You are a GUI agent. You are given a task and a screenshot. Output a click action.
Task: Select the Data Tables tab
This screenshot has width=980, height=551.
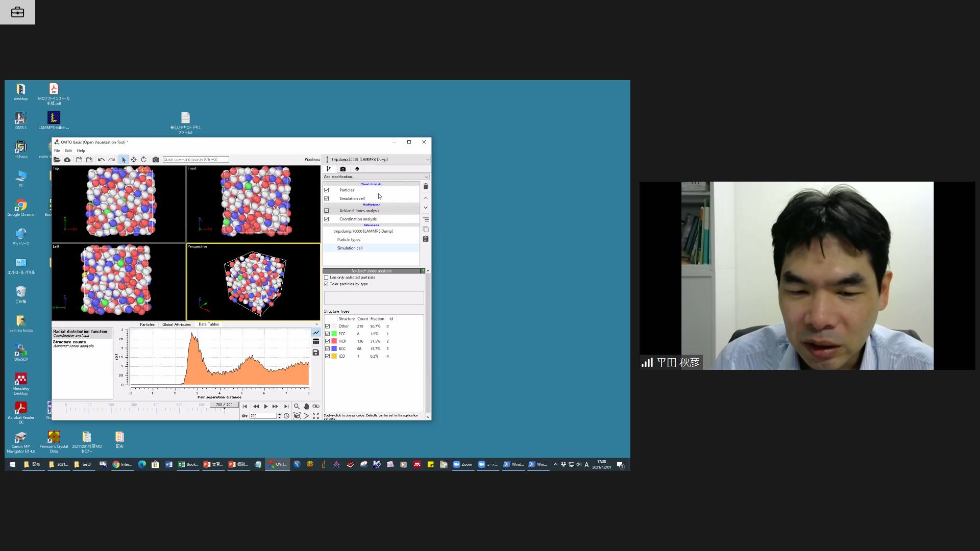point(209,324)
